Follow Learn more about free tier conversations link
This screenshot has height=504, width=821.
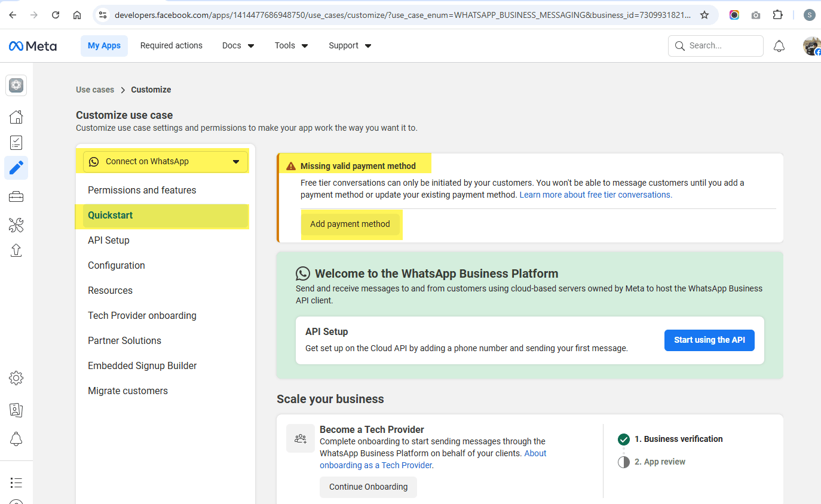(596, 195)
